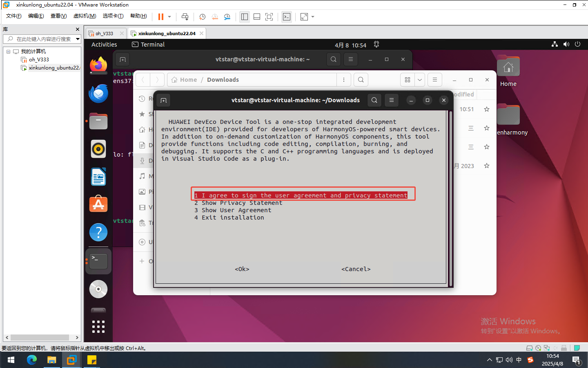
Task: Enter VMware full screen mode
Action: pyautogui.click(x=269, y=17)
